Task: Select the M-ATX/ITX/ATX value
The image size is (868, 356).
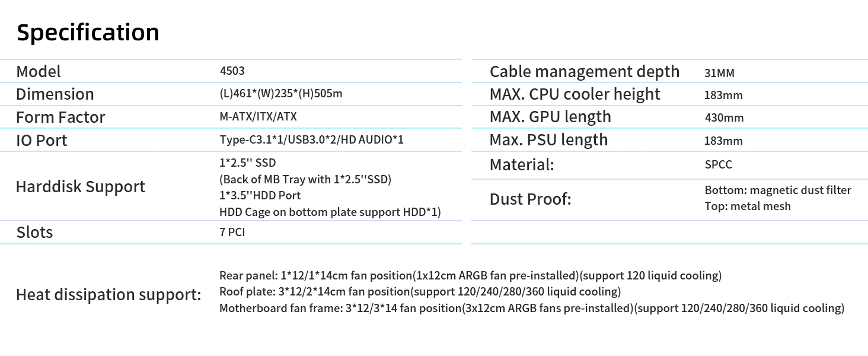Action: point(258,117)
